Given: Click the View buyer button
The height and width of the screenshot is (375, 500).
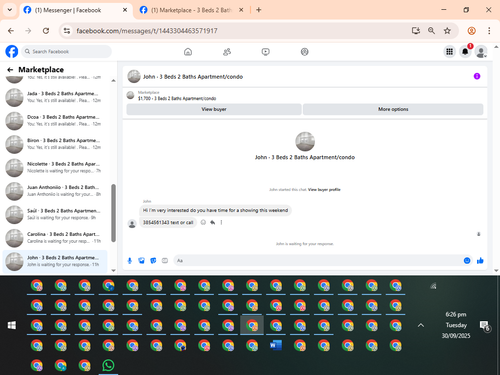Looking at the screenshot, I should pyautogui.click(x=214, y=109).
